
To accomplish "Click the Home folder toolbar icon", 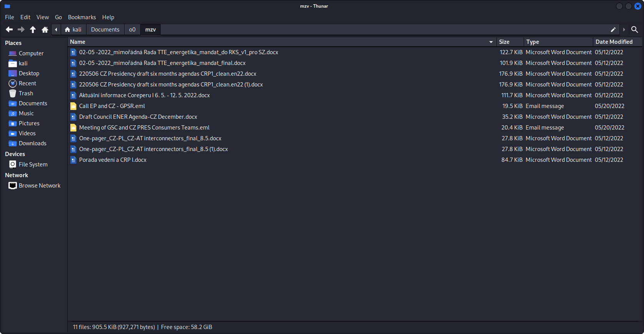I will (x=45, y=30).
